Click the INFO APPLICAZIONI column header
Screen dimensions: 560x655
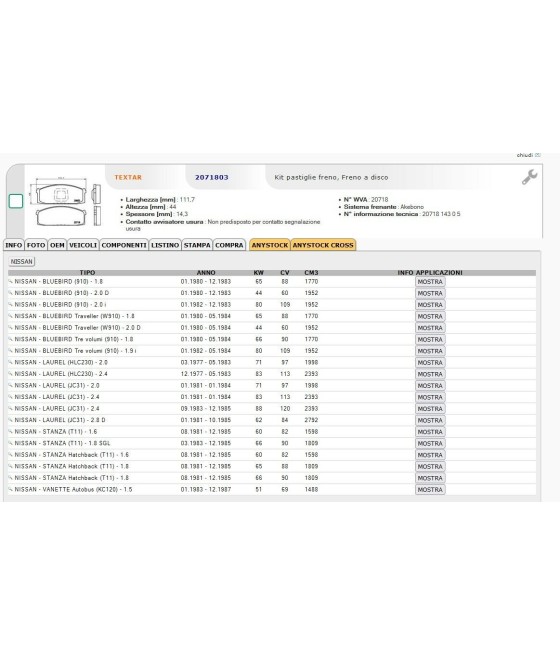tap(430, 272)
